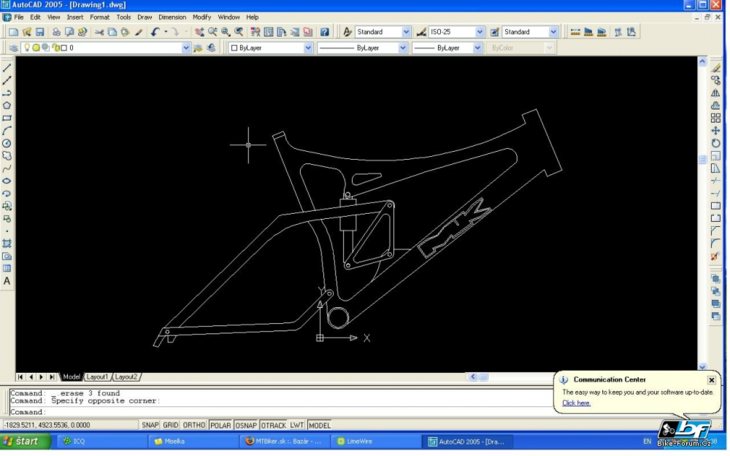Open the Dimension menu
730x456 pixels.
pyautogui.click(x=172, y=17)
